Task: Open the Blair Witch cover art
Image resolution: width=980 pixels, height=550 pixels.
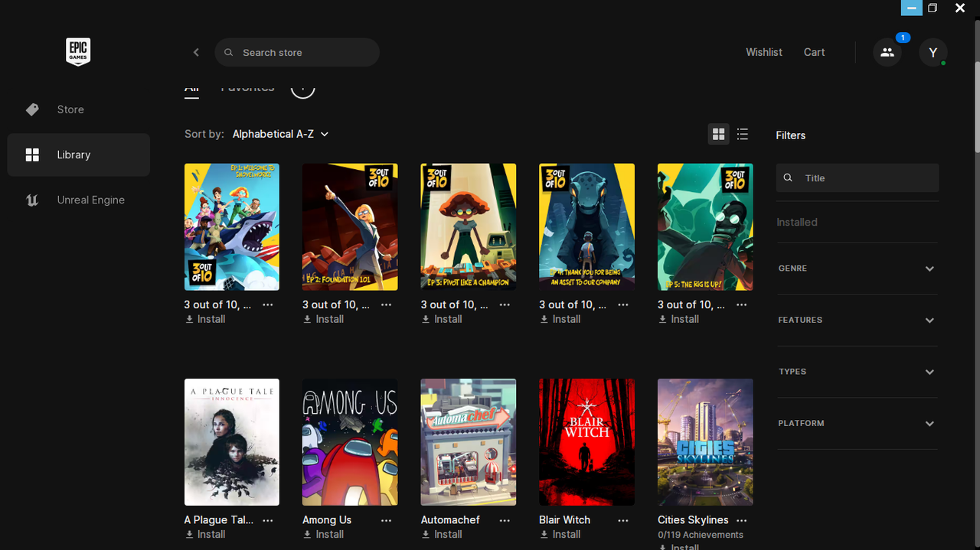Action: coord(586,442)
